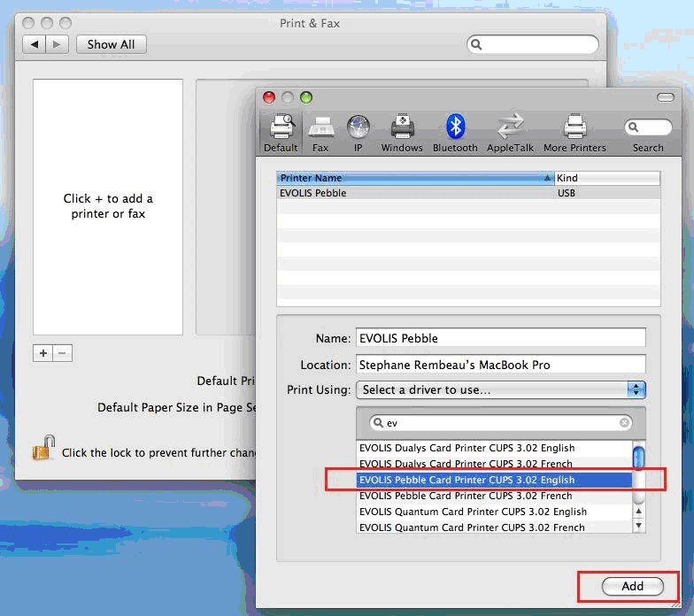Image resolution: width=694 pixels, height=616 pixels.
Task: Click driver list scroll up arrow
Action: click(x=639, y=512)
